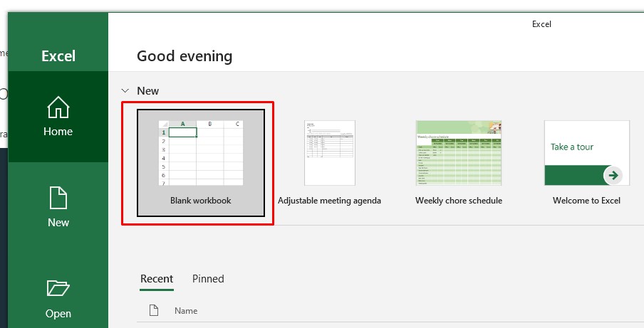Image resolution: width=644 pixels, height=328 pixels.
Task: Switch to the Recent tab
Action: coord(156,279)
